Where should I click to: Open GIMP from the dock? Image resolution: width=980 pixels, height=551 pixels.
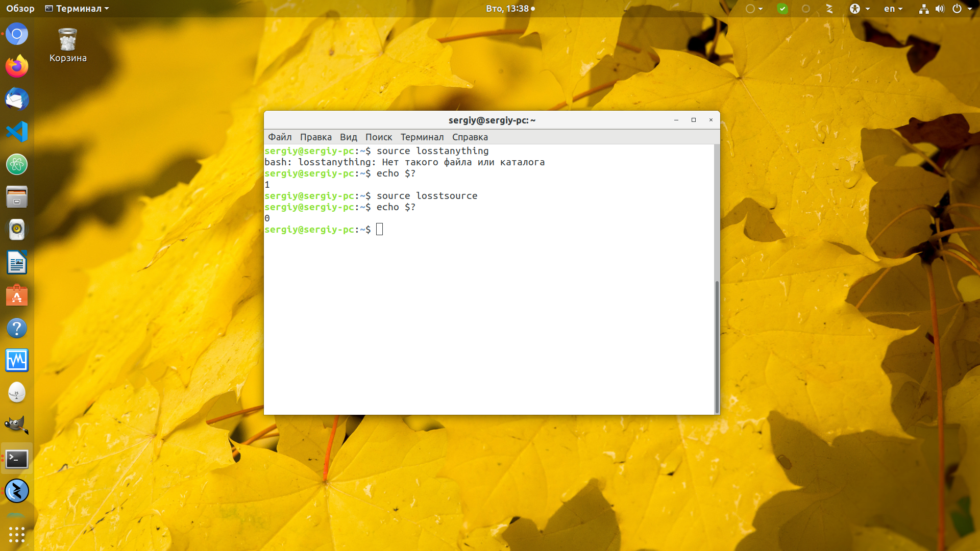17,425
